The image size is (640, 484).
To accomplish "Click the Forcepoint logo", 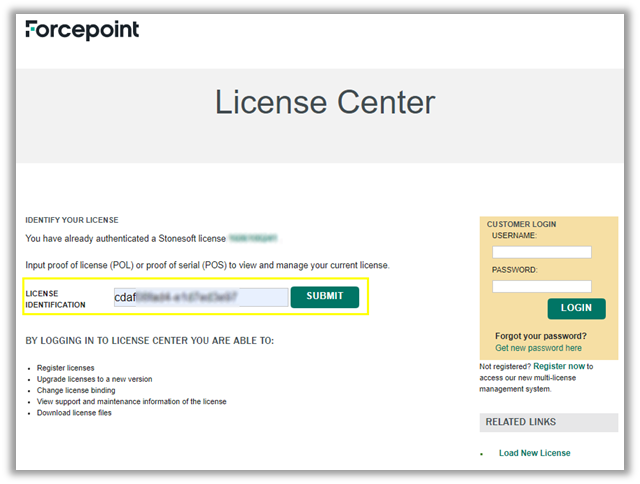I will pos(82,30).
